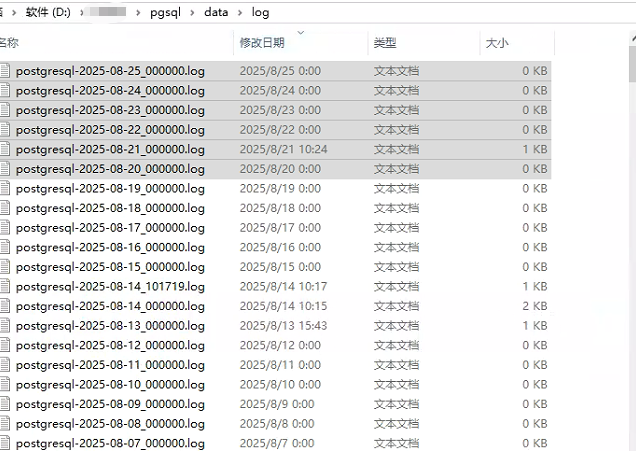Click the file icon for postgresql-2025-08-25_000000.log

4,71
